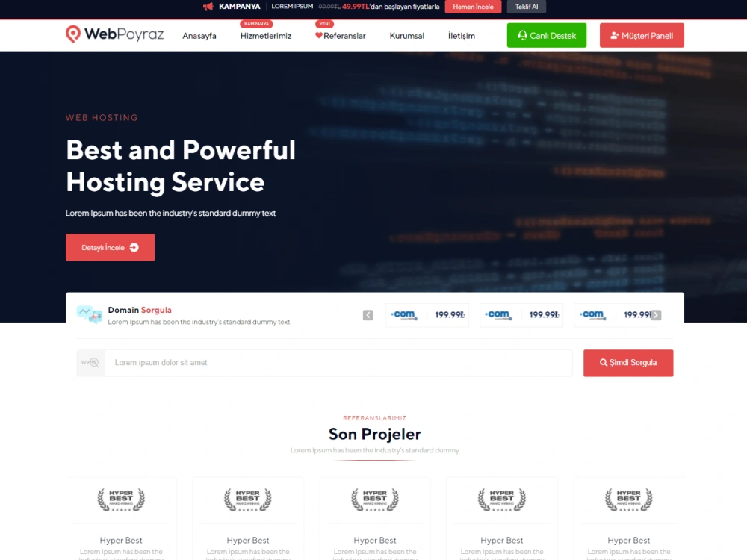This screenshot has width=747, height=560.
Task: Open the Kurumsal menu
Action: (x=407, y=36)
